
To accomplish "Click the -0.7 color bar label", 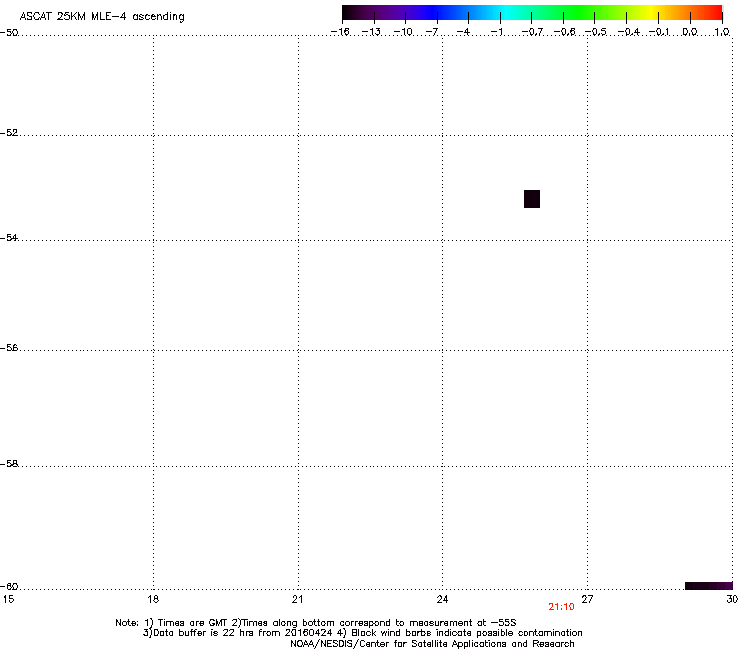I will click(x=532, y=32).
